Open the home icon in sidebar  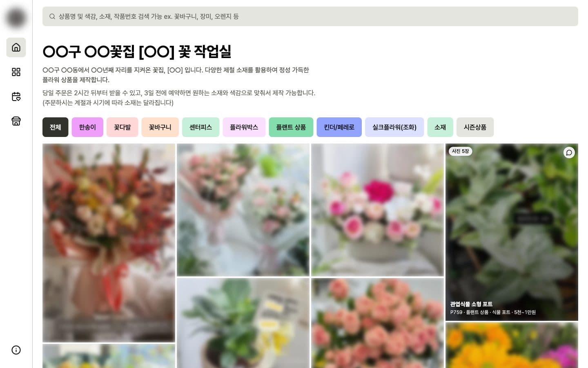(x=16, y=47)
